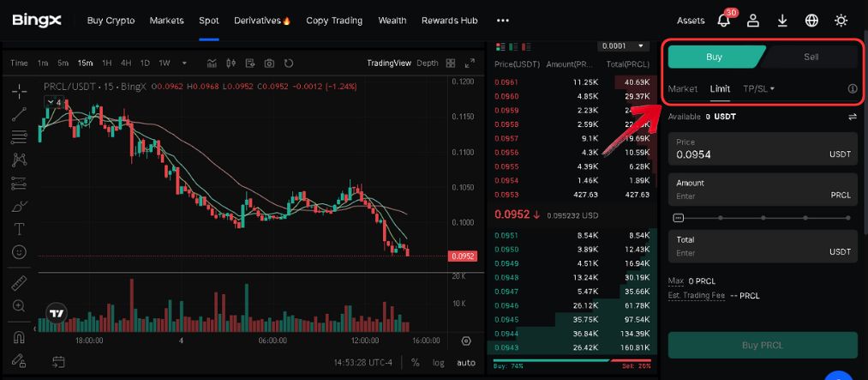This screenshot has width=868, height=380.
Task: Select the XABCD pattern tool
Action: [x=20, y=160]
